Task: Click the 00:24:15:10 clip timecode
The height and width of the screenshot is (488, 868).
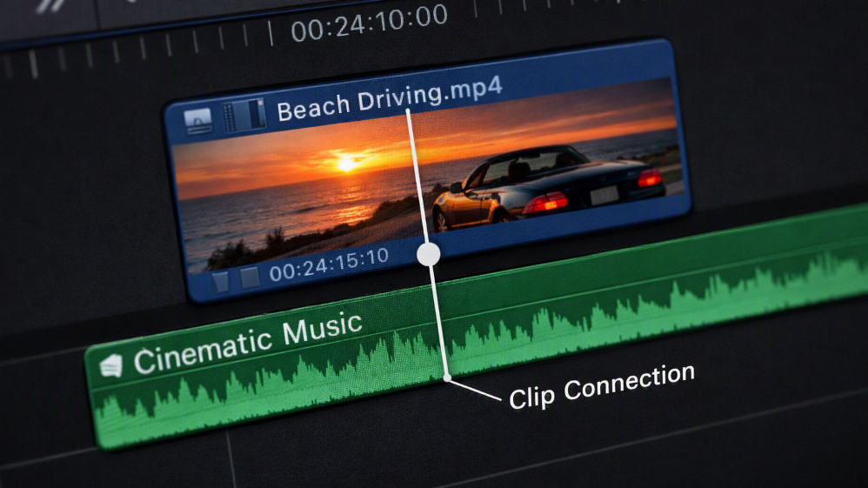Action: tap(329, 265)
